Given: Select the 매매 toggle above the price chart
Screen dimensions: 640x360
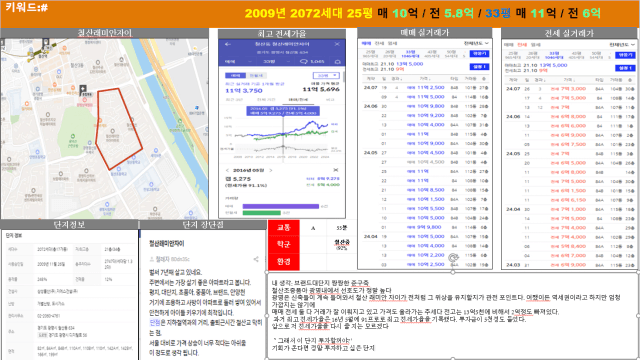Looking at the screenshot, I should point(236,76).
